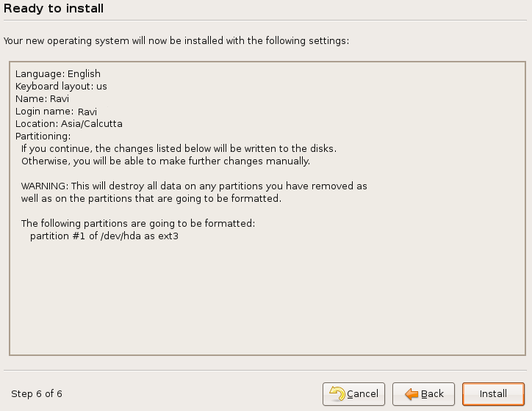532x411 pixels.
Task: Click the WARNING line about destroying data
Action: pos(194,186)
